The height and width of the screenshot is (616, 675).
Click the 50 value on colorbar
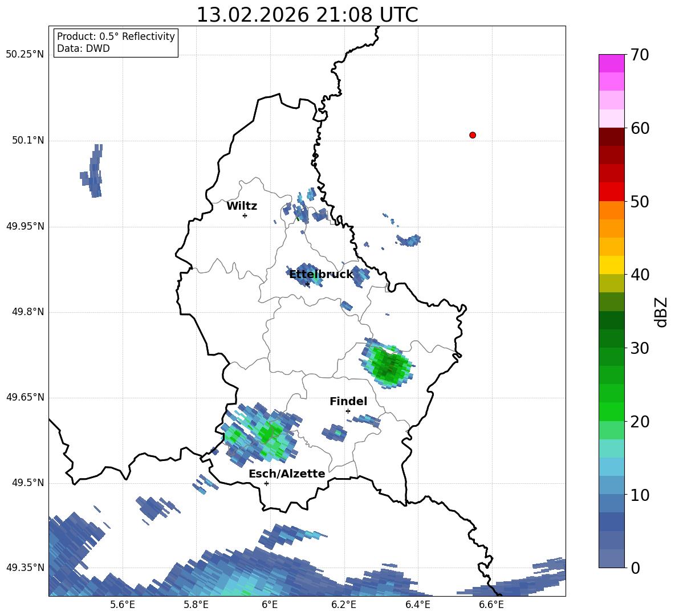click(x=640, y=201)
